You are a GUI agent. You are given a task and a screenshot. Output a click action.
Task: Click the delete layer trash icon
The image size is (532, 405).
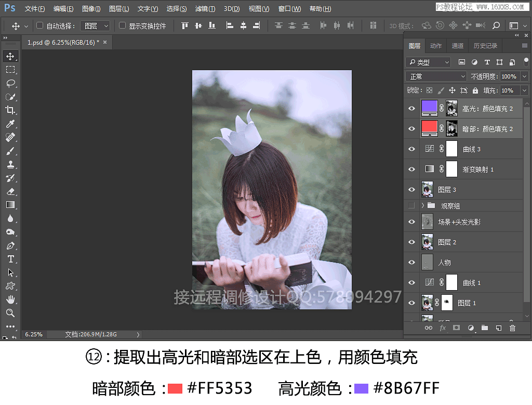(x=512, y=328)
